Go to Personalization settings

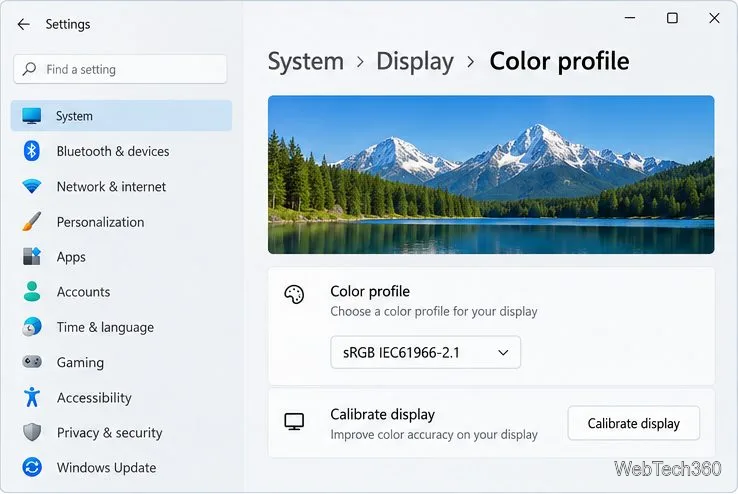[x=121, y=222]
